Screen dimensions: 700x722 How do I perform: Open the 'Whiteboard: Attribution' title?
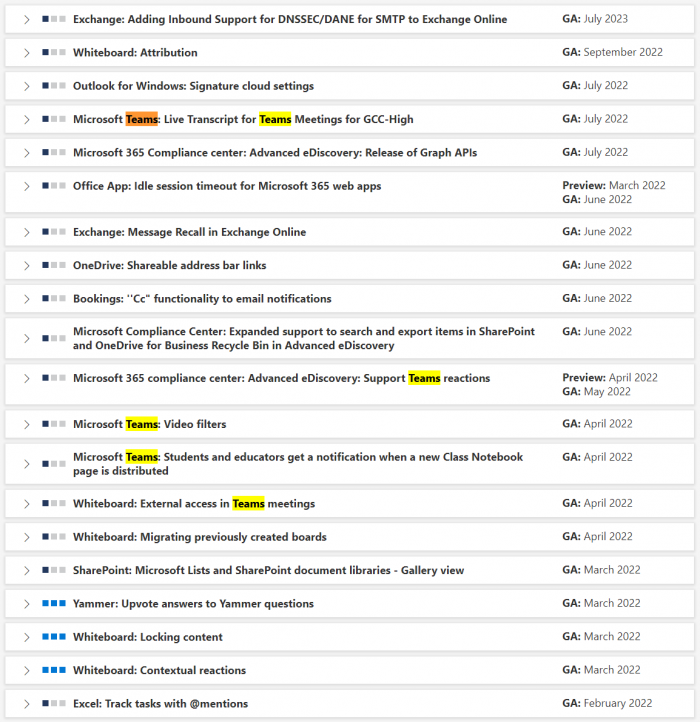pyautogui.click(x=135, y=52)
